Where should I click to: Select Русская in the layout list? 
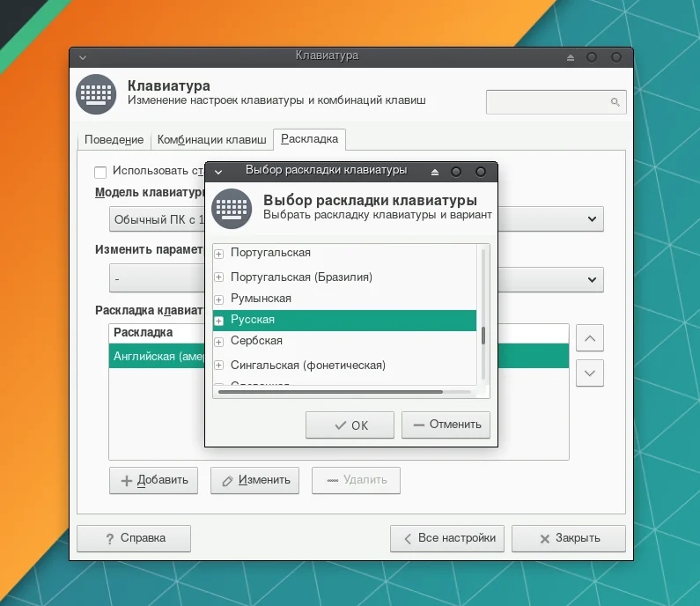click(344, 321)
